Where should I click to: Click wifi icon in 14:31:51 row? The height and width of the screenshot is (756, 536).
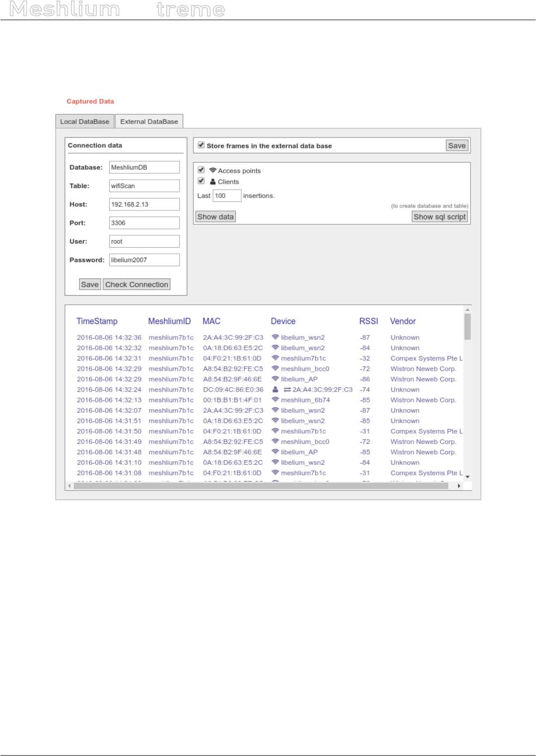click(275, 420)
